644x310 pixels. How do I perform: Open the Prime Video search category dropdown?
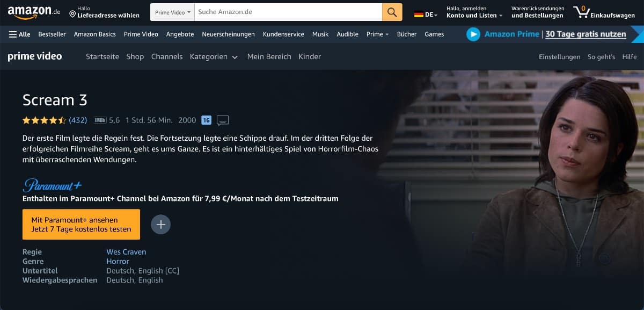173,12
